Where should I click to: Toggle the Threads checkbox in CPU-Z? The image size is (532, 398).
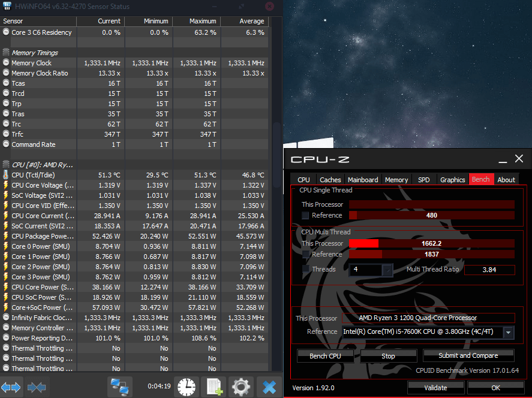coord(305,269)
